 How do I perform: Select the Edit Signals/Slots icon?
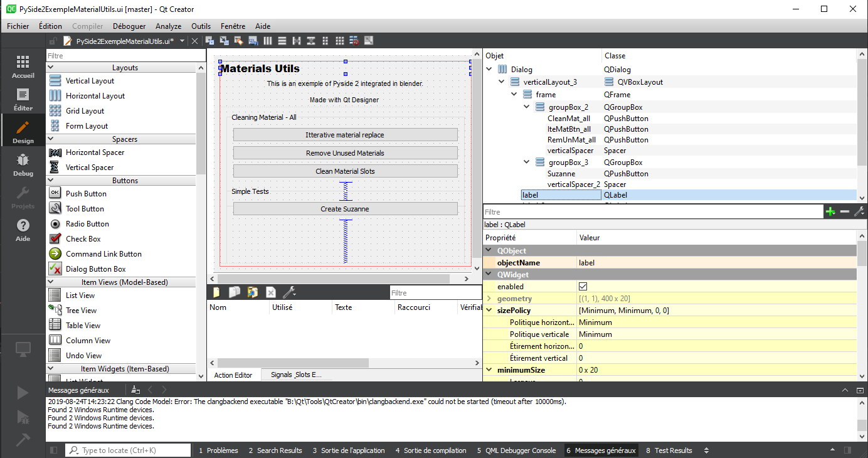point(224,41)
